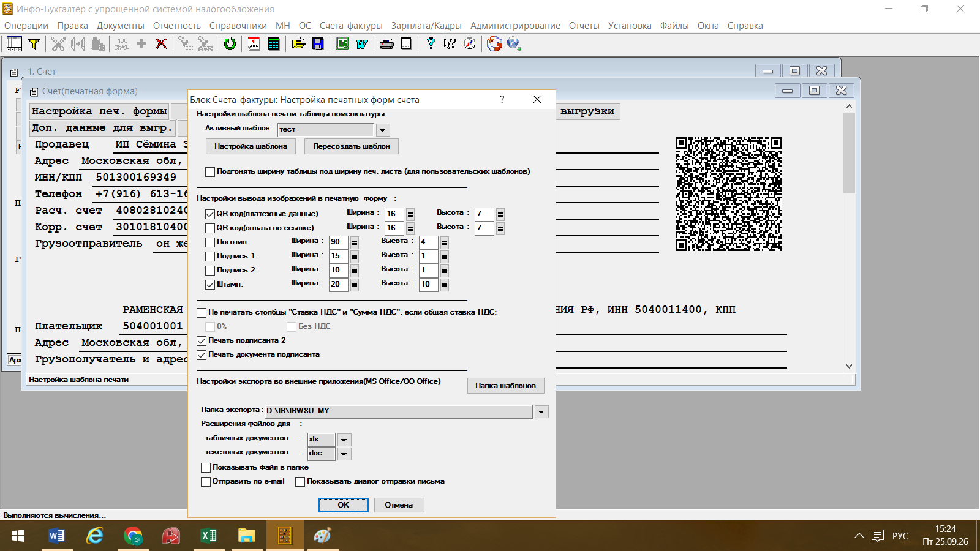Open the Счета-фактуры menu
The image size is (980, 551).
tap(351, 26)
